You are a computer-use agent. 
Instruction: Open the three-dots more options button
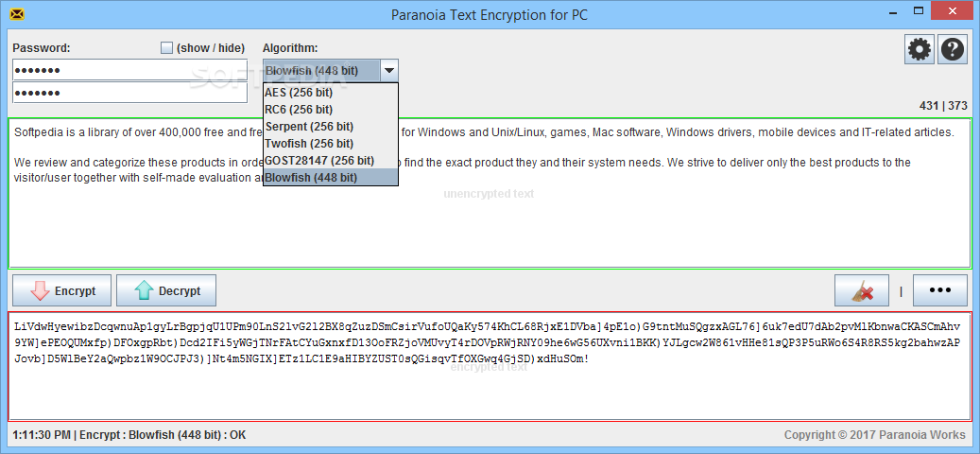coord(940,290)
